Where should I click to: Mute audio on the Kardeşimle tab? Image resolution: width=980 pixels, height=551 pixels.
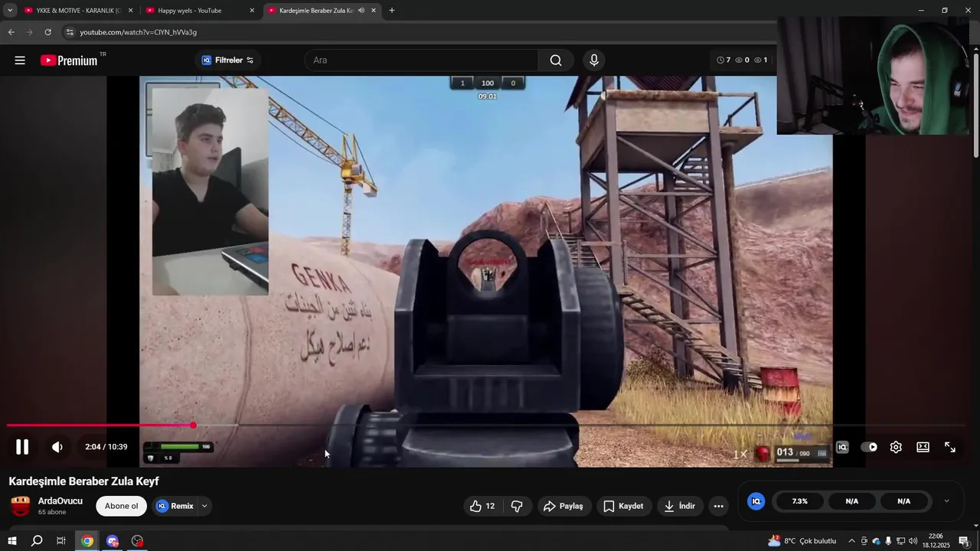coord(361,11)
